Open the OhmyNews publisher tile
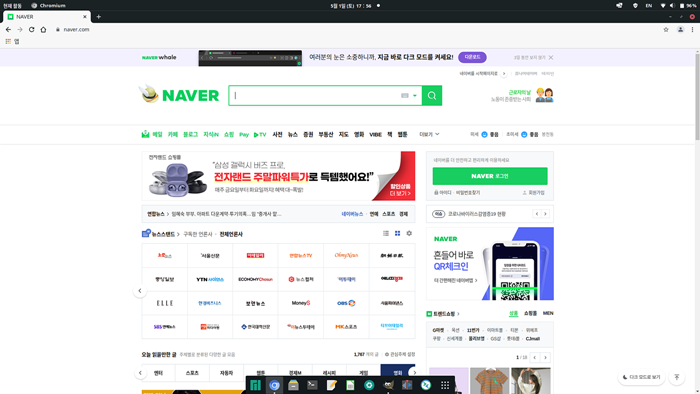This screenshot has width=700, height=394. pos(346,256)
